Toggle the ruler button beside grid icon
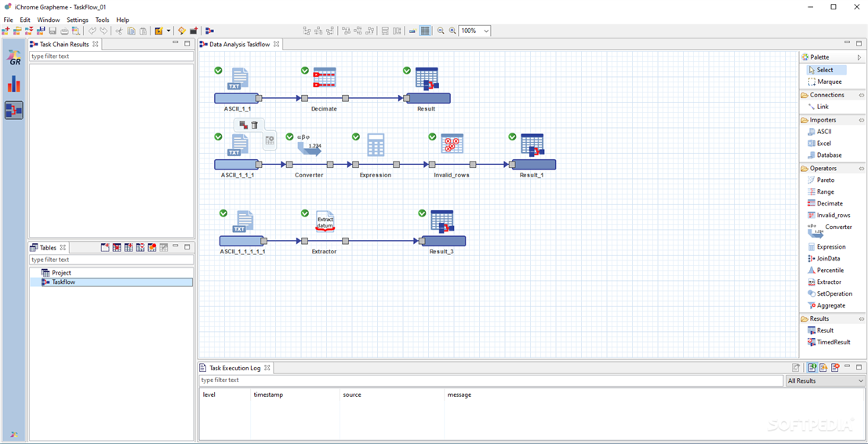 (413, 31)
